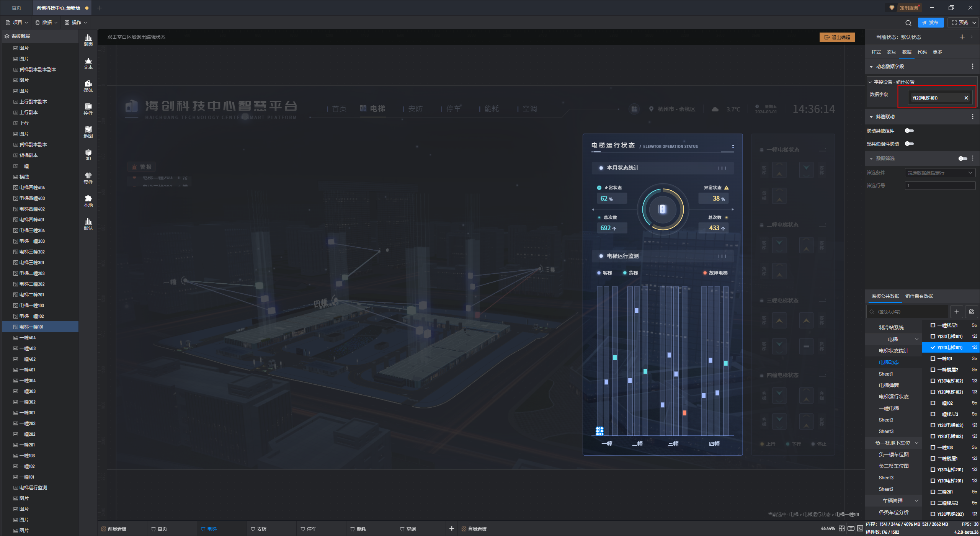Viewport: 980px width, 536px height.
Task: Clear the Y(2D电梯101) data field with X
Action: pyautogui.click(x=966, y=98)
